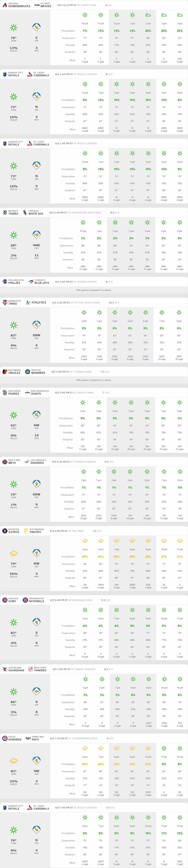This screenshot has height=868, width=188.
Task: Click the 86° TEMP summary for Guardians-Yankees
Action: coord(14,703)
